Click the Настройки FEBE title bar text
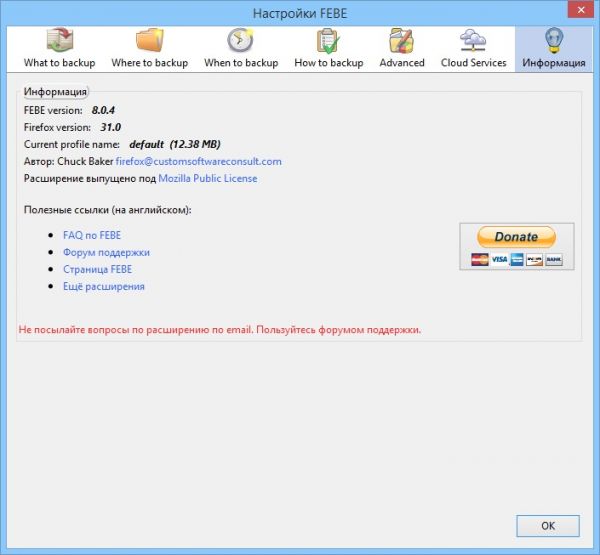600x555 pixels. click(300, 13)
